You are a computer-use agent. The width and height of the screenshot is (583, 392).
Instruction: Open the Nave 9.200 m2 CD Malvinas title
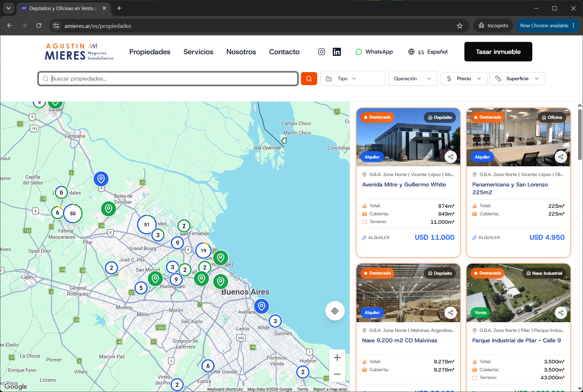tap(400, 340)
